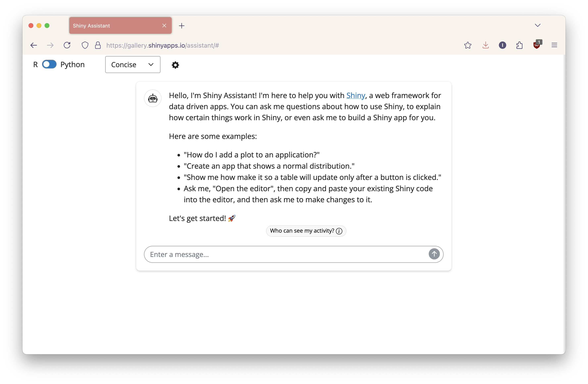This screenshot has height=384, width=588.
Task: Reload the page
Action: (67, 45)
